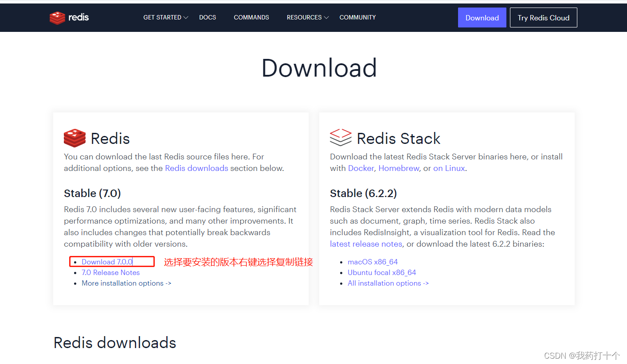Click the Stable (7.0) heading
This screenshot has height=364, width=627.
point(92,194)
